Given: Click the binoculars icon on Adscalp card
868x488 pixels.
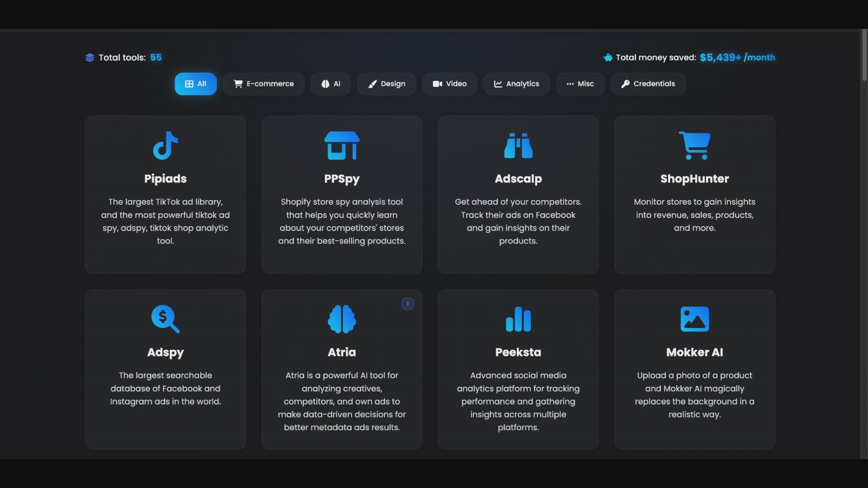Looking at the screenshot, I should [518, 145].
